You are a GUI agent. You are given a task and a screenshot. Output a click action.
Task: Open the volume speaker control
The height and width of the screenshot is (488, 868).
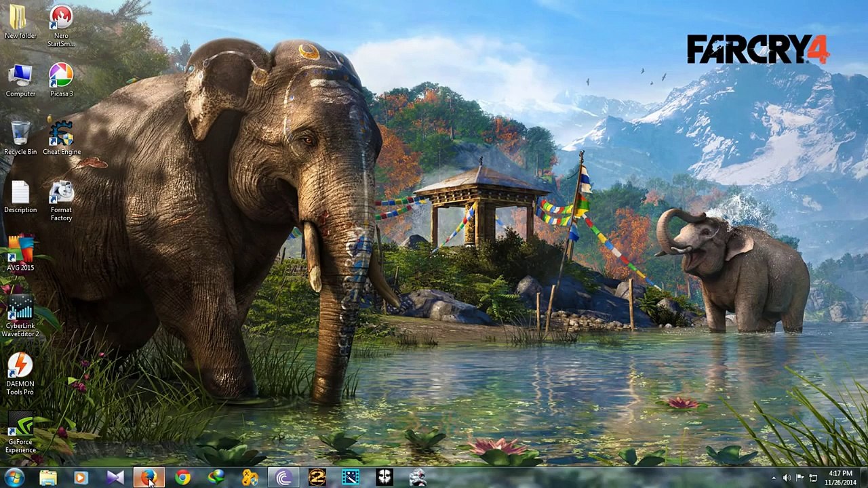(x=787, y=478)
